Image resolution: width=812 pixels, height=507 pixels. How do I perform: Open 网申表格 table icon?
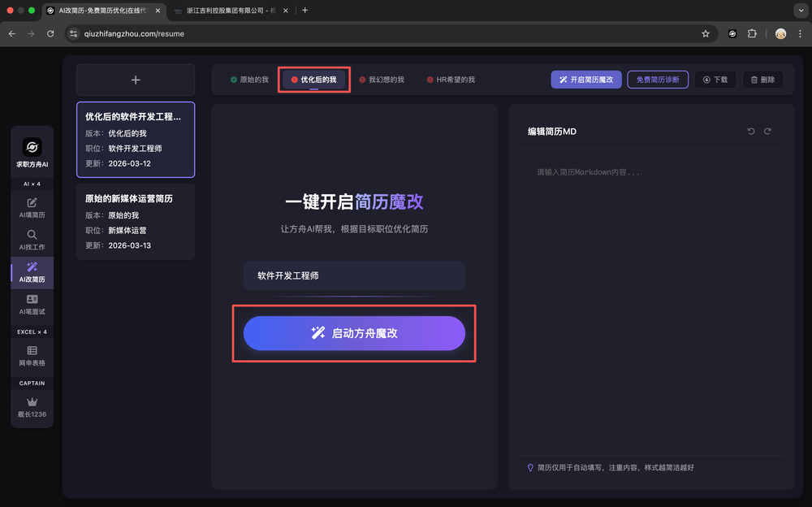[32, 350]
